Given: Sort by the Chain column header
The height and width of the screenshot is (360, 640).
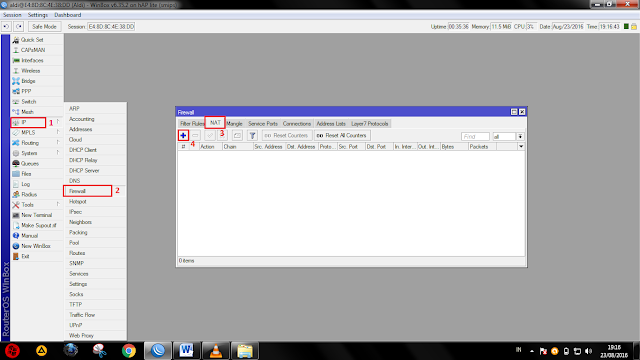Looking at the screenshot, I should [238, 147].
